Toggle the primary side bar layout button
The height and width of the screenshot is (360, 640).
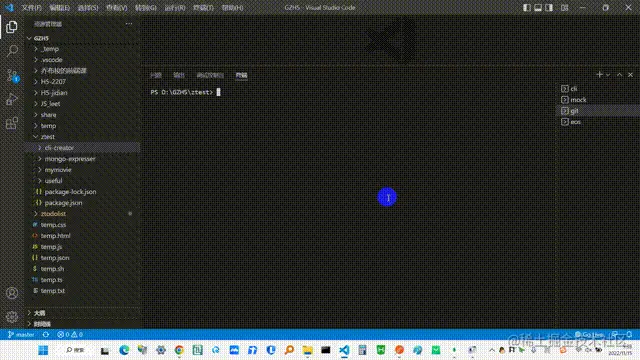527,7
